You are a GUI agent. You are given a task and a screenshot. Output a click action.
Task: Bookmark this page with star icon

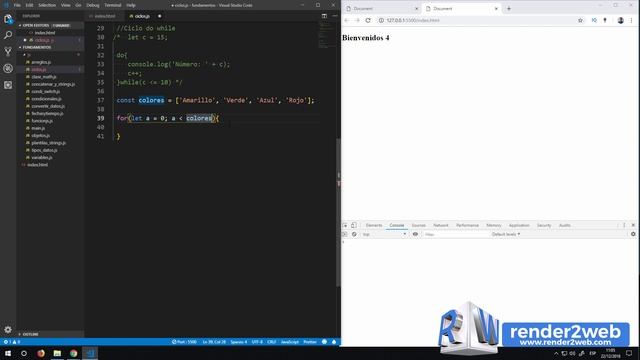click(580, 20)
